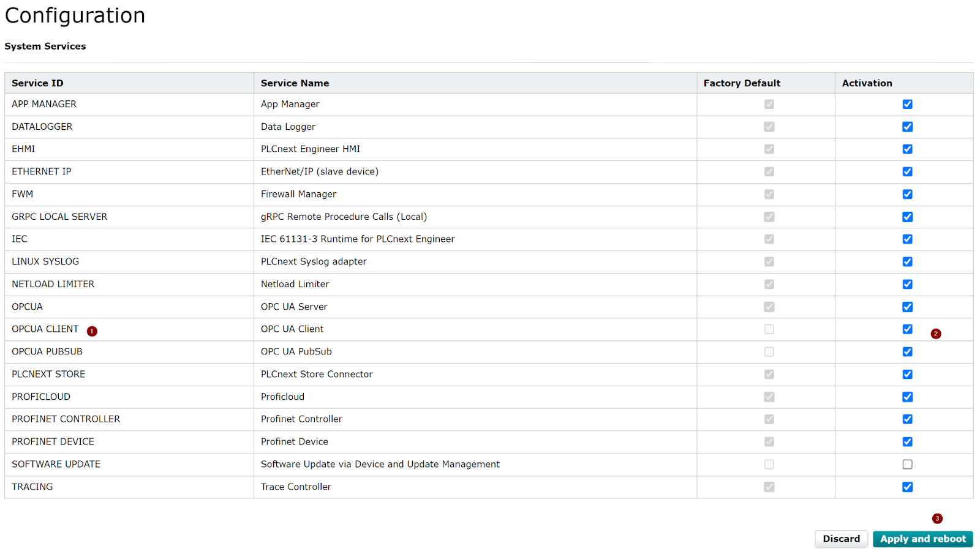Uncheck Activation for App Manager
This screenshot has width=980, height=554.
[907, 105]
